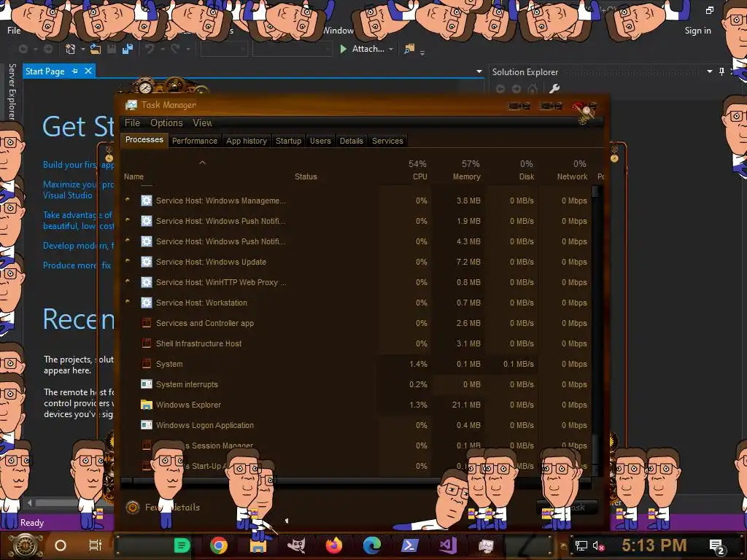
Task: Close the Start Page tab
Action: pyautogui.click(x=88, y=71)
